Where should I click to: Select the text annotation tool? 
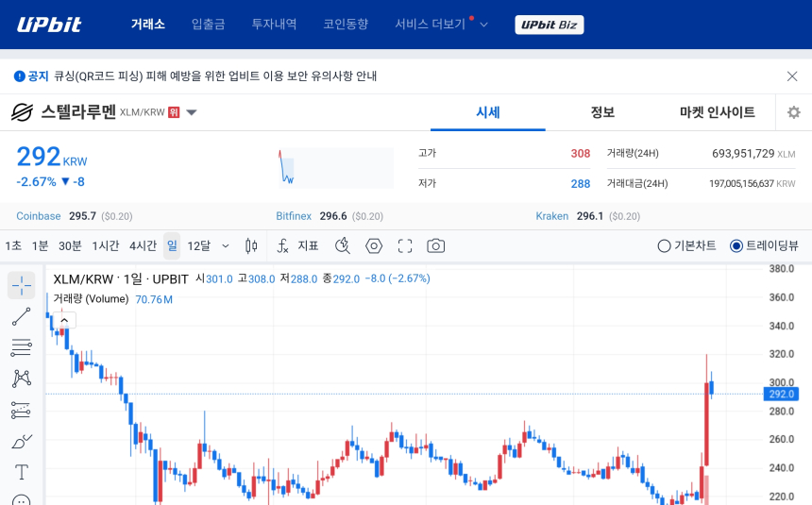tap(21, 472)
